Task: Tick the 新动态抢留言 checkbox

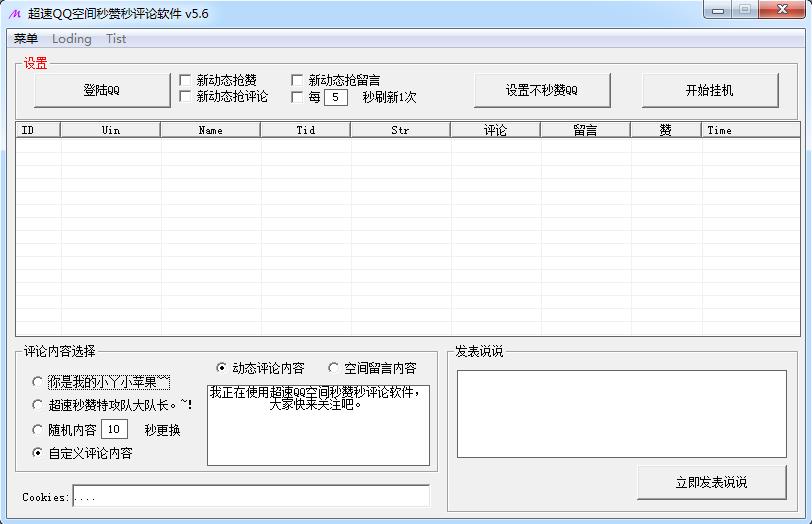Action: pos(297,80)
